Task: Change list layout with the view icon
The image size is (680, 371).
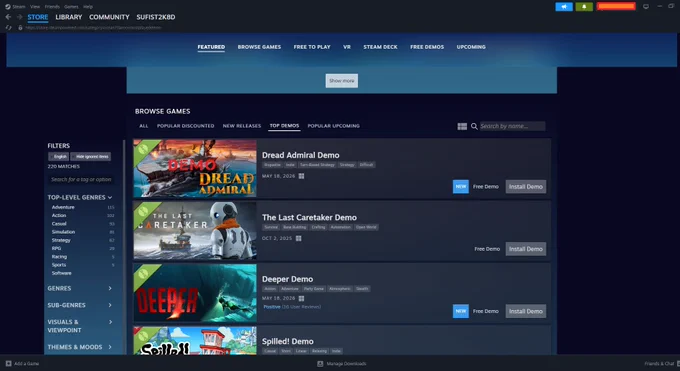Action: pos(462,126)
